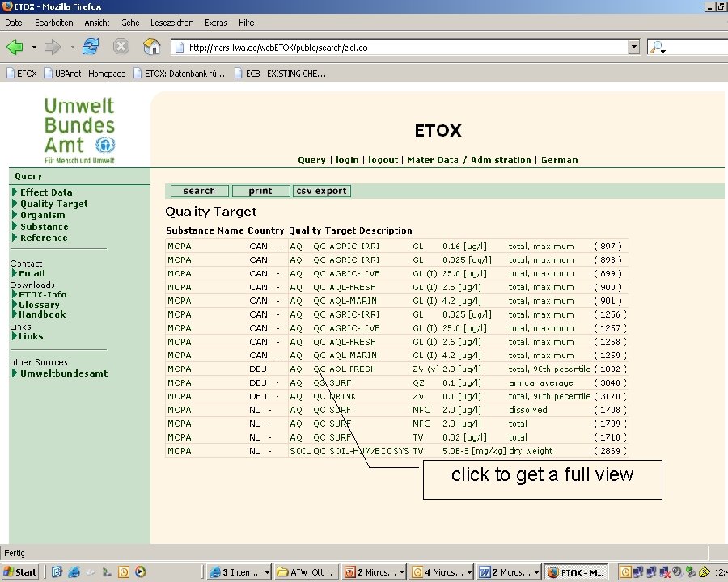Viewport: 728px width, 582px height.
Task: Select the QC DRINK row with ID 3170
Action: point(396,396)
